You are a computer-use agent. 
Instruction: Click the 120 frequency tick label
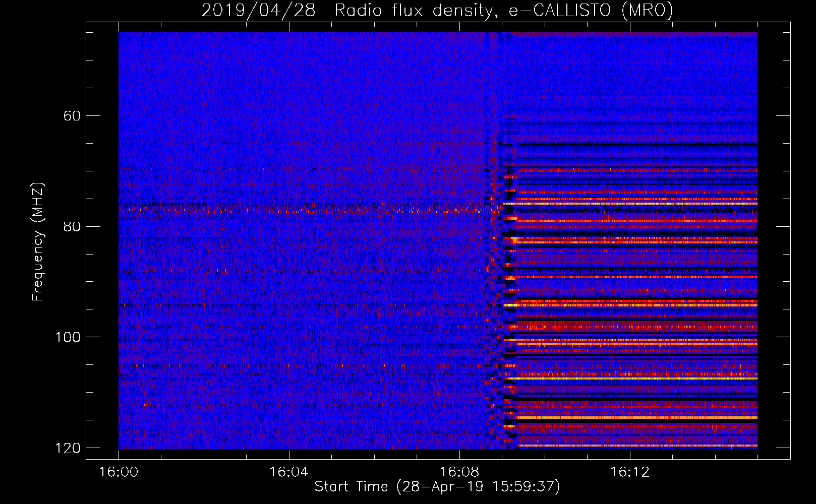click(x=68, y=448)
